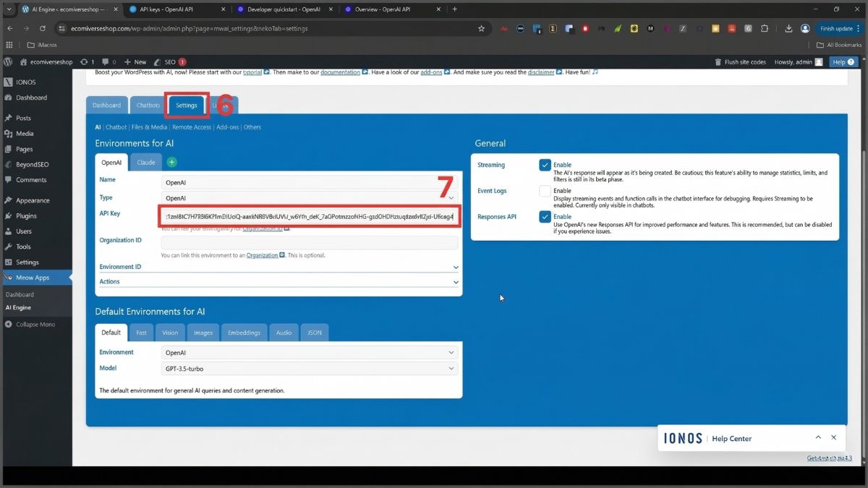Disable the Responses API option
Screen dimensions: 868x488
[x=545, y=216]
